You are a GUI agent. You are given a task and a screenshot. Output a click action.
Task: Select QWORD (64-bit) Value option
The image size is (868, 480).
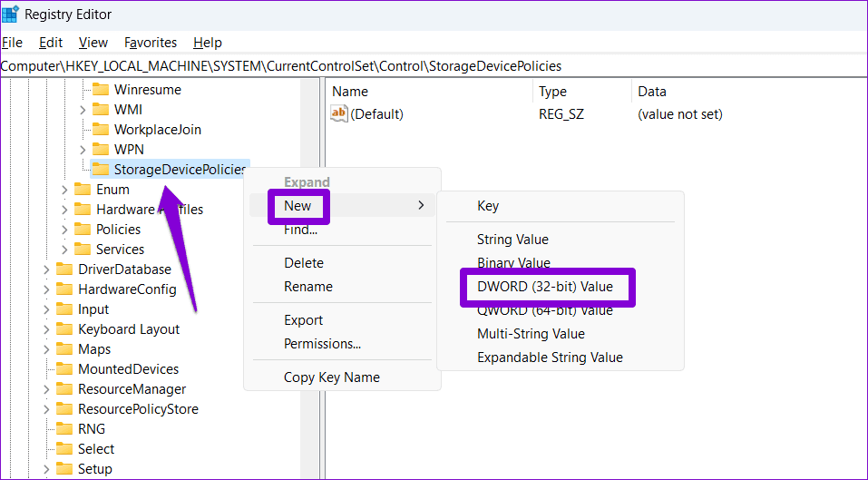(561, 310)
